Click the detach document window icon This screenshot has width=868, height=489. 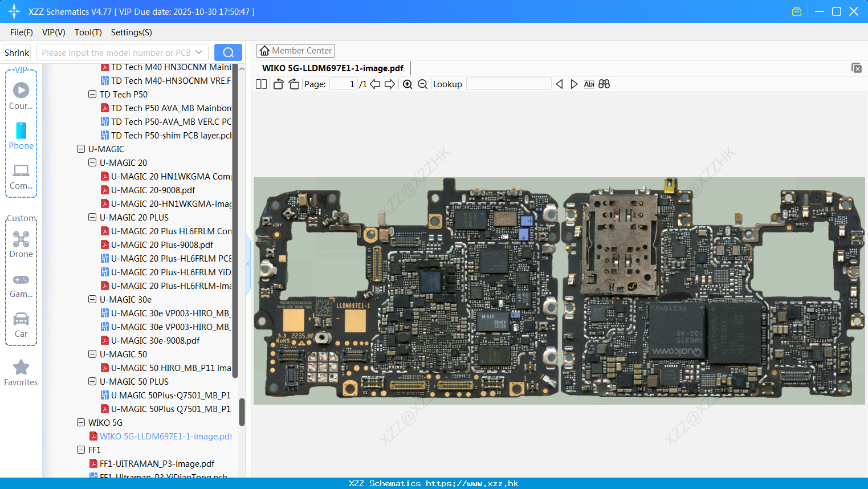pyautogui.click(x=857, y=68)
